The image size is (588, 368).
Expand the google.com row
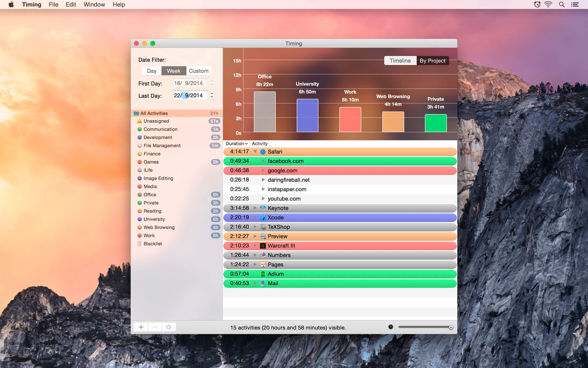[263, 170]
